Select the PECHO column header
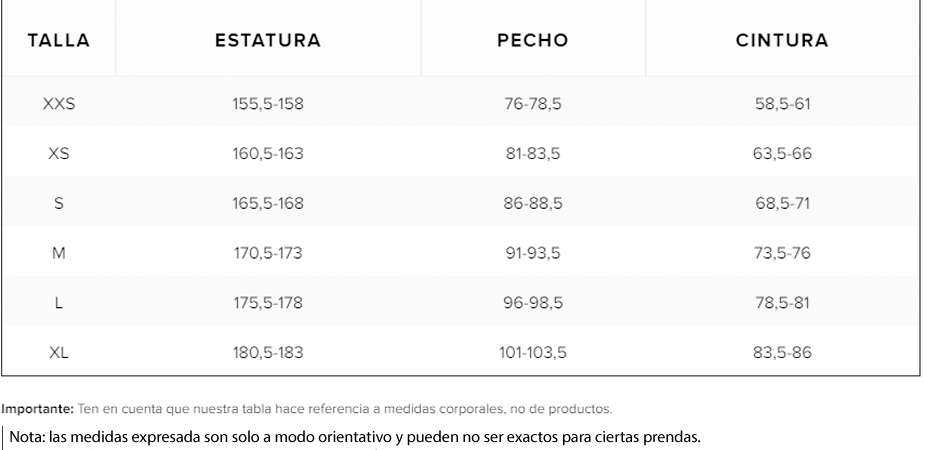Image resolution: width=927 pixels, height=450 pixels. point(533,41)
